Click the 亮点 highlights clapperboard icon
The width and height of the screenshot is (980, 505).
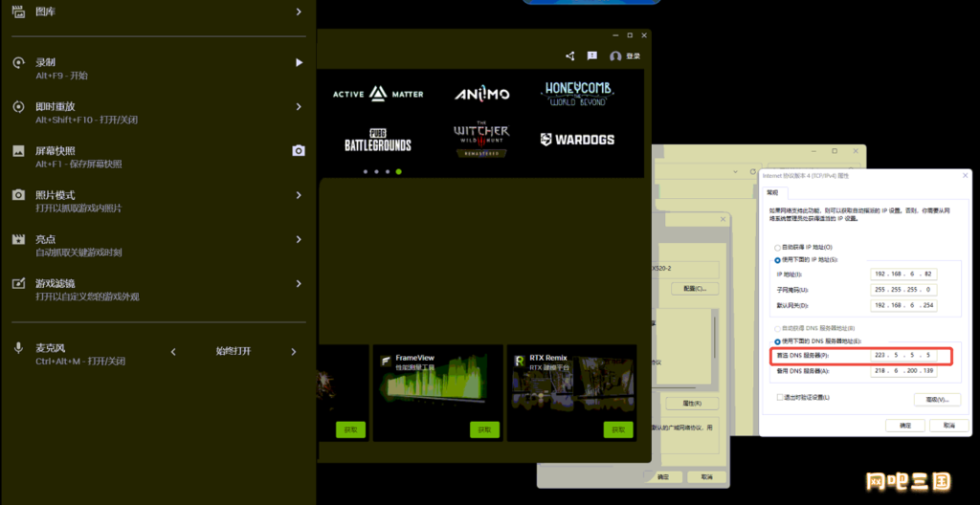tap(19, 239)
